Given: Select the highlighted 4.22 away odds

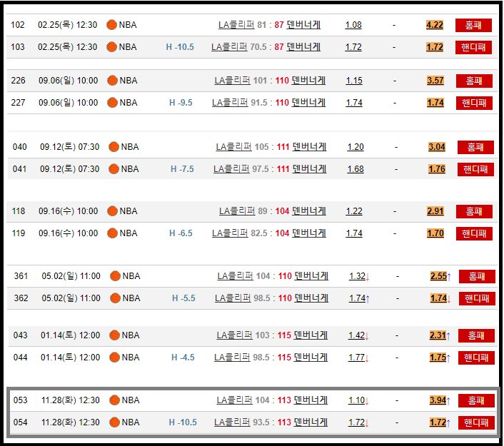Looking at the screenshot, I should [435, 25].
